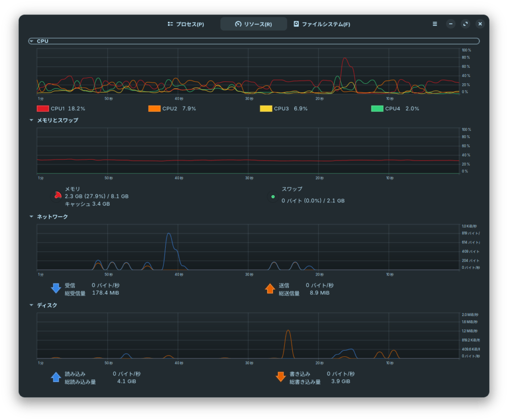
Task: Change the red CPU1 color swatch
Action: coord(43,109)
